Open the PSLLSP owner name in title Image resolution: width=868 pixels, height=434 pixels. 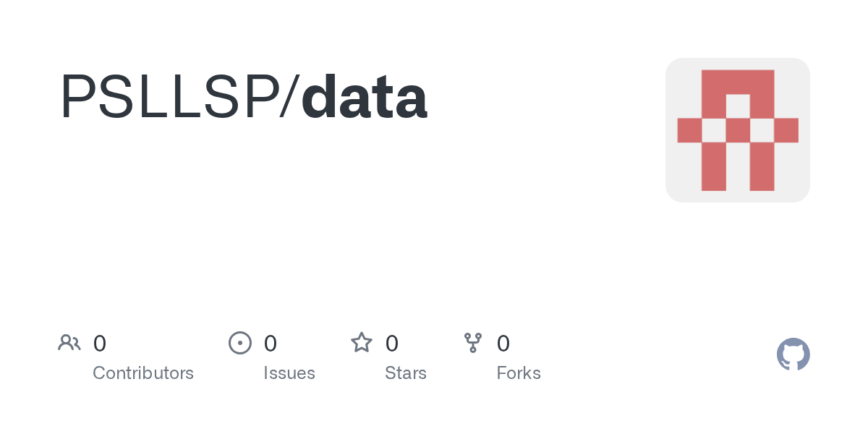click(x=169, y=98)
